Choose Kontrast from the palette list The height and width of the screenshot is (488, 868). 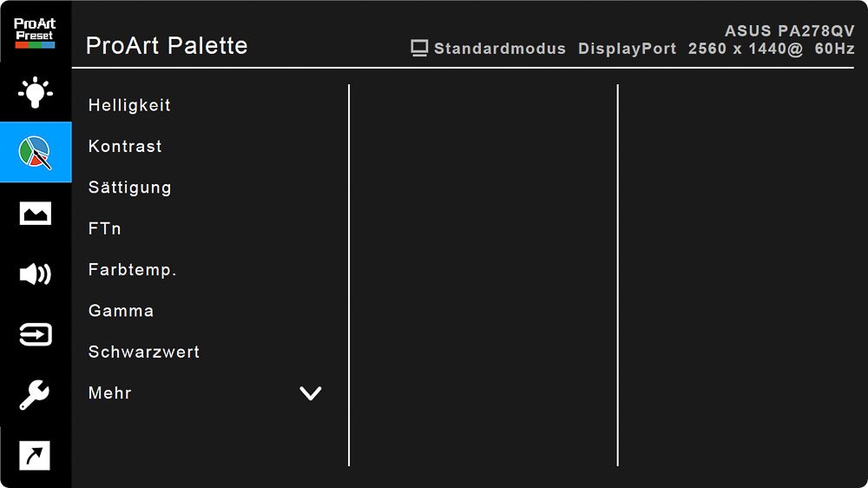(x=125, y=147)
